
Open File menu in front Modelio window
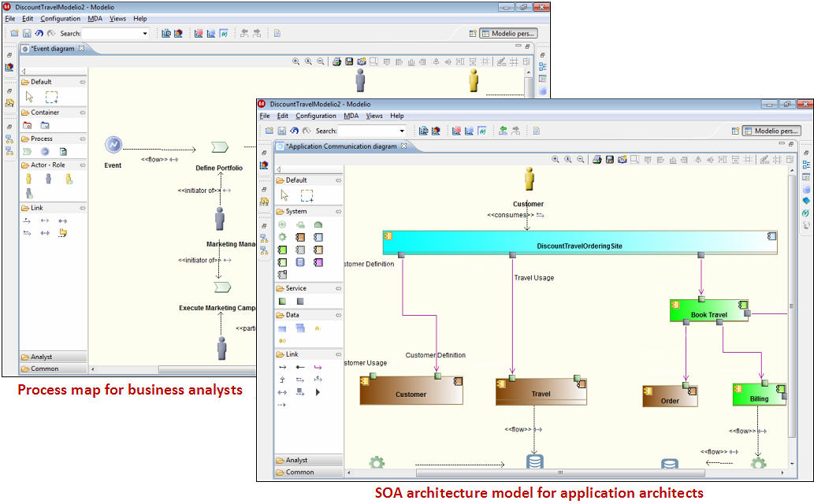[265, 116]
